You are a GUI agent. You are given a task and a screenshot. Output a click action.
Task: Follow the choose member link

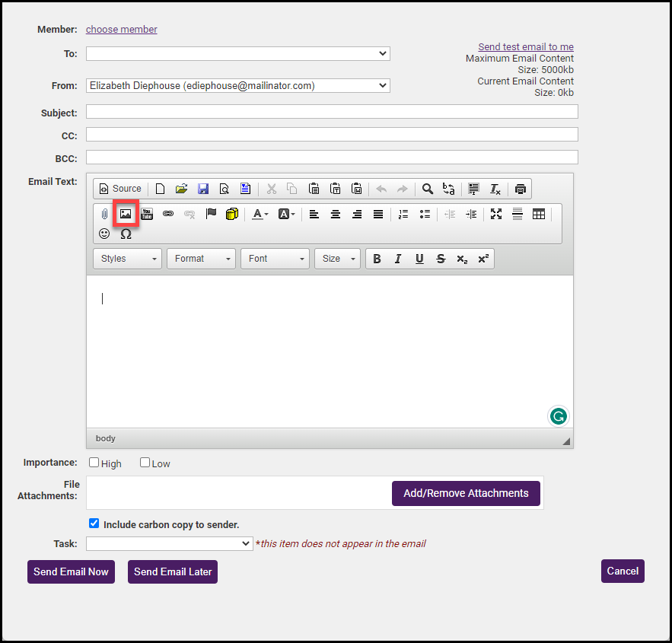(x=122, y=30)
